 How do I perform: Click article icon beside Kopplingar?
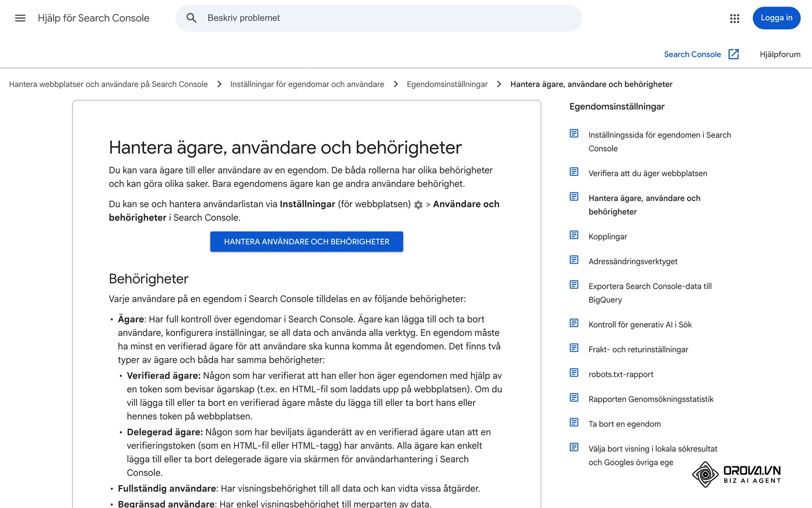pos(574,235)
